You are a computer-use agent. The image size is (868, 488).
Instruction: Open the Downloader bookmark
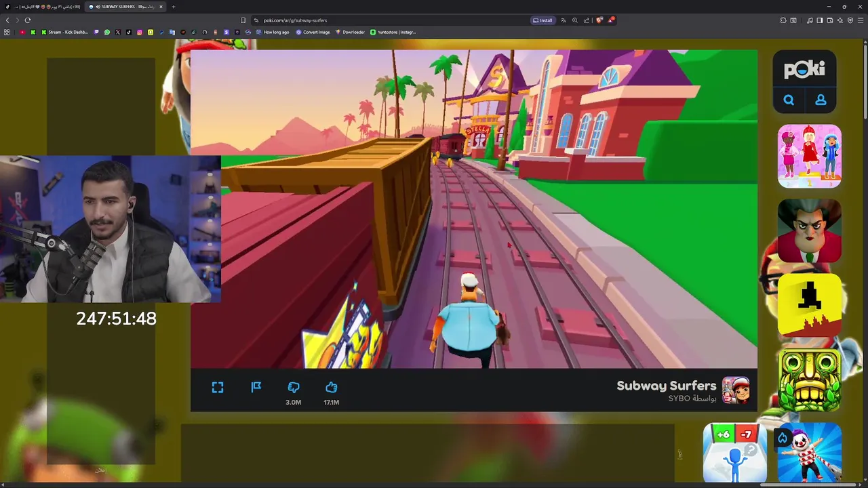(x=350, y=32)
